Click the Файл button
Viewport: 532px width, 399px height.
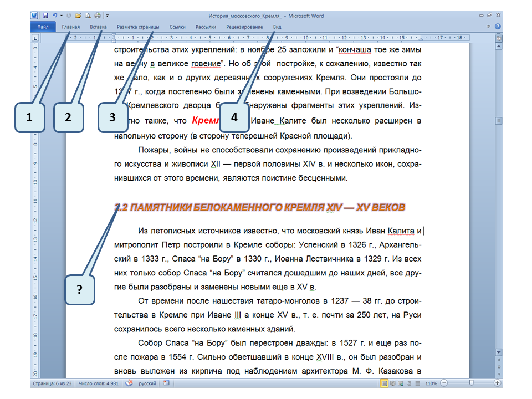(x=43, y=27)
